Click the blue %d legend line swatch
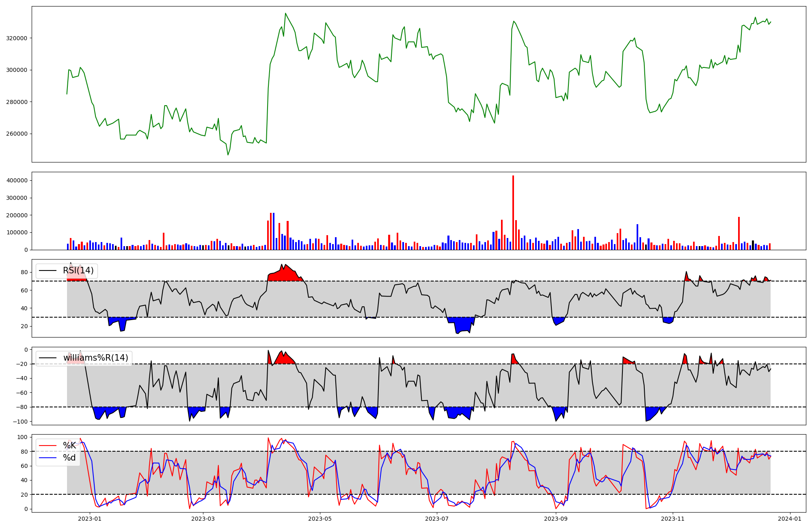 coord(47,458)
